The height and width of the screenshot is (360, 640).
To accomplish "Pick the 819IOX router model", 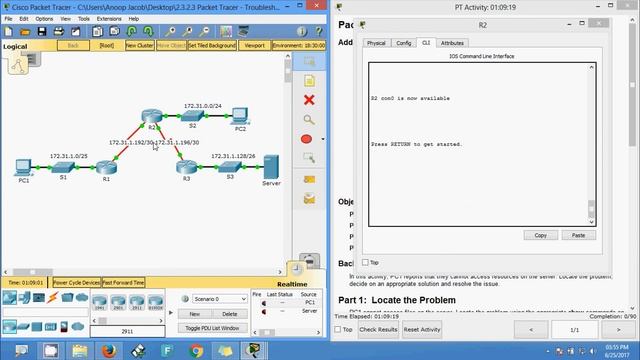I will 156,303.
